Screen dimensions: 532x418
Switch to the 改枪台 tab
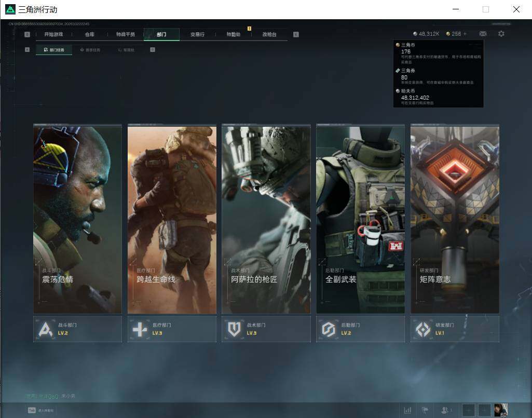click(x=269, y=34)
